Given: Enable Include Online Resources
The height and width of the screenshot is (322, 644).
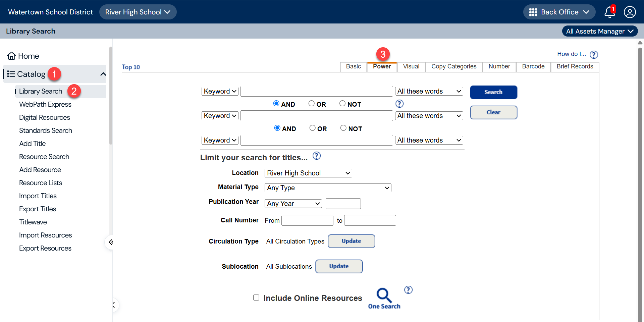Looking at the screenshot, I should point(256,298).
